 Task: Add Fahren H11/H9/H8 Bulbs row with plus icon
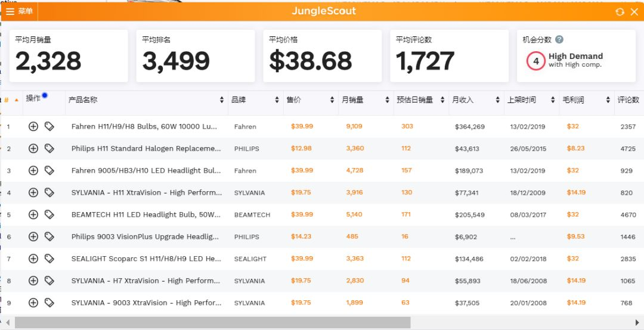(33, 126)
